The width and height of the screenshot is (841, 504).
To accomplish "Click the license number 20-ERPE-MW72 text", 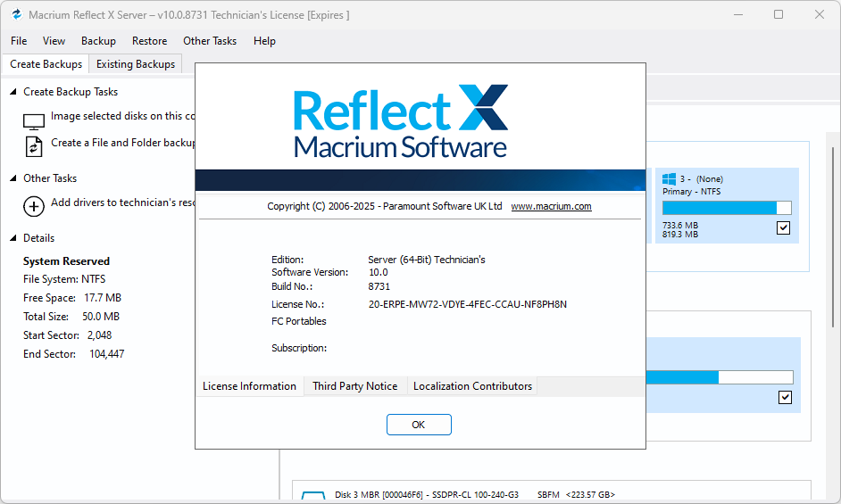I will [x=468, y=304].
